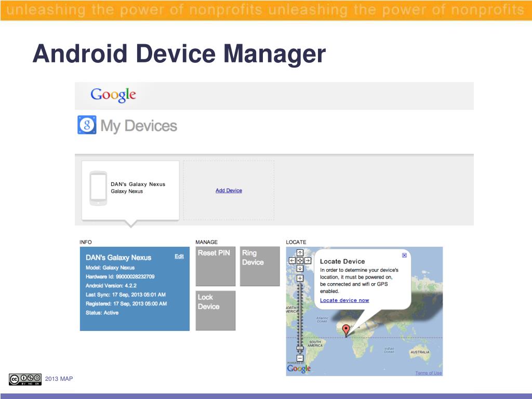Click the Locate device now link
This screenshot has height=399, width=532.
[x=344, y=300]
